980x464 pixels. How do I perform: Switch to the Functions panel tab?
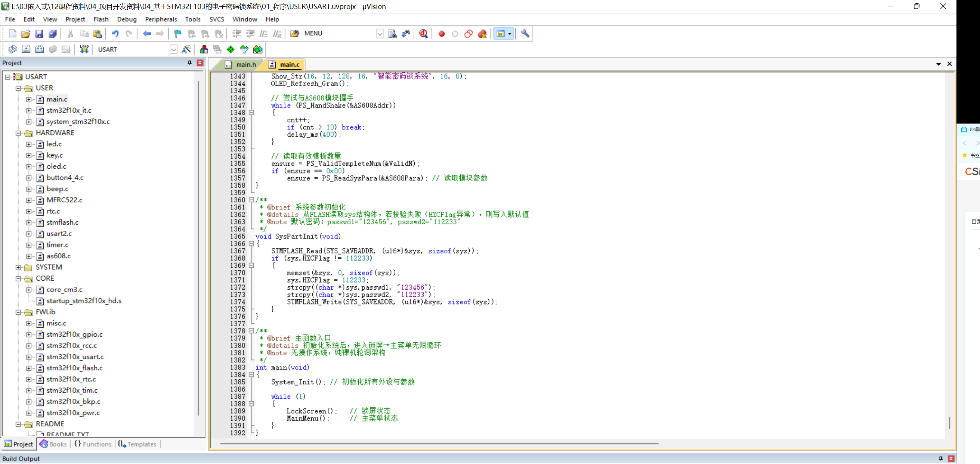coord(93,444)
